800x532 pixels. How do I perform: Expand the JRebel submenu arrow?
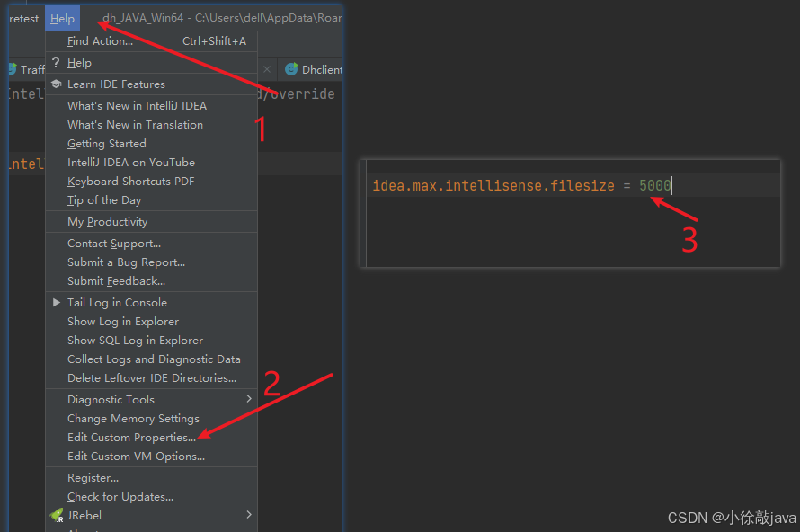point(249,515)
